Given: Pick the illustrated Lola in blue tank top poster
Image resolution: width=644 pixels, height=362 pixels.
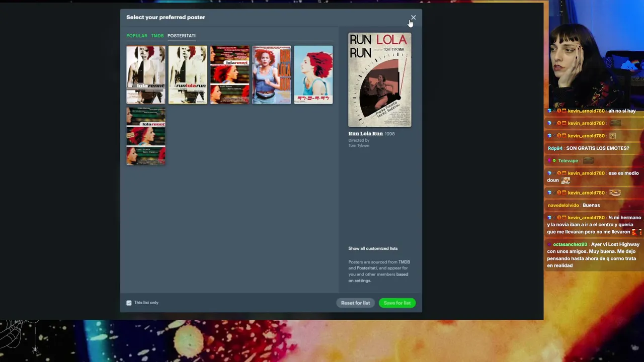Looking at the screenshot, I should coord(272,75).
